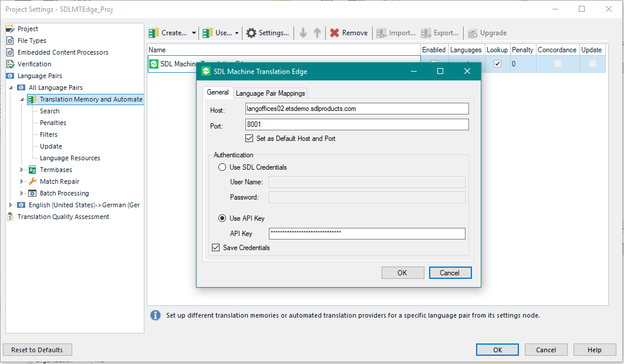624x364 pixels.
Task: Click Translation Quality Assessment icon
Action: coord(11,217)
